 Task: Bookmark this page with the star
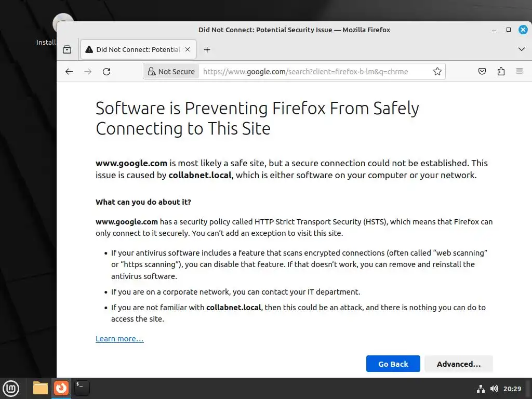[x=437, y=72]
